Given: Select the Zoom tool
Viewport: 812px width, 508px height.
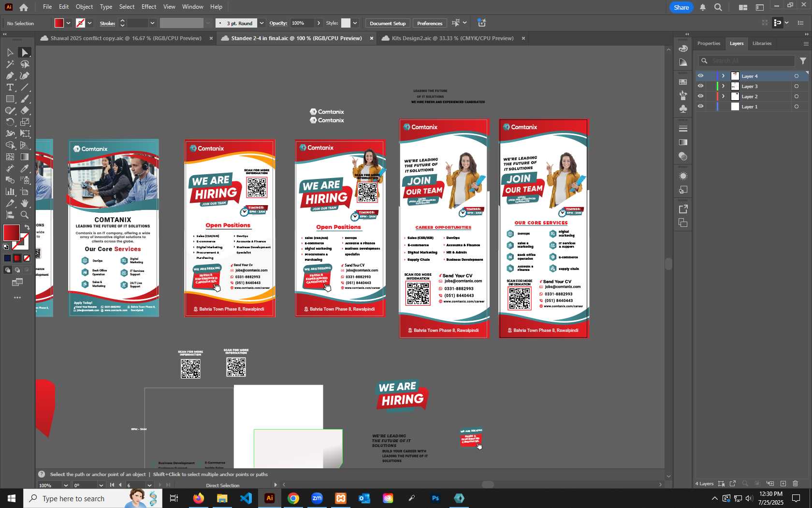Looking at the screenshot, I should (25, 215).
